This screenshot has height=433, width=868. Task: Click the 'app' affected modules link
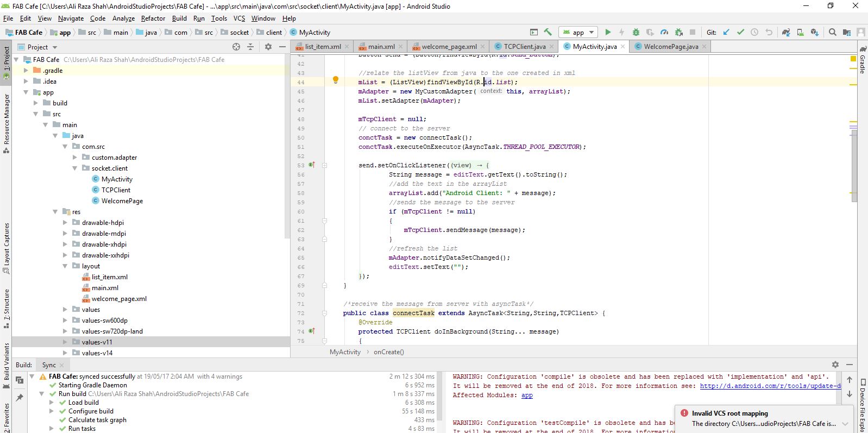click(527, 396)
